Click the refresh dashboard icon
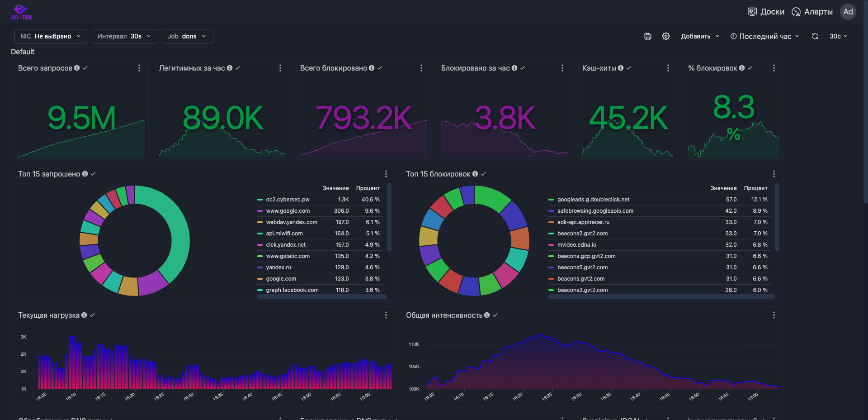The height and width of the screenshot is (420, 868). (815, 36)
